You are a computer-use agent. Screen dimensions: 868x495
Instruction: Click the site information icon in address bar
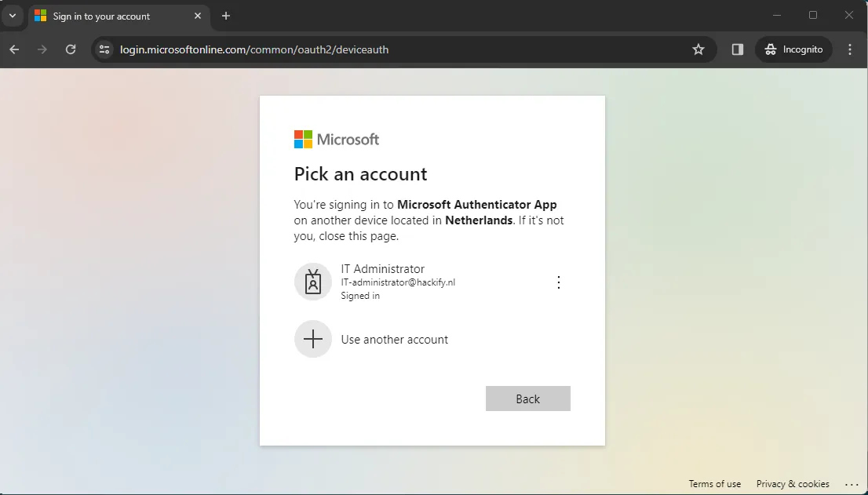click(104, 49)
